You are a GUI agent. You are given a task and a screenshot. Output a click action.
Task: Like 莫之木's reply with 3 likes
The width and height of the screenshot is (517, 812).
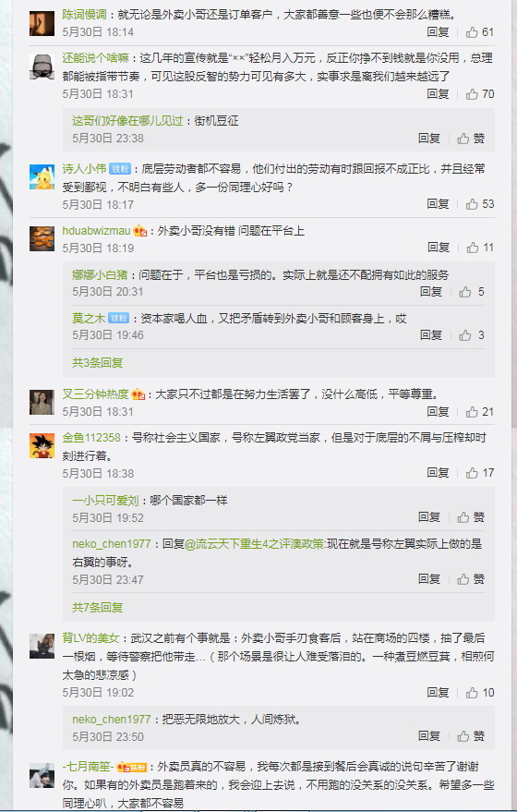tap(472, 335)
